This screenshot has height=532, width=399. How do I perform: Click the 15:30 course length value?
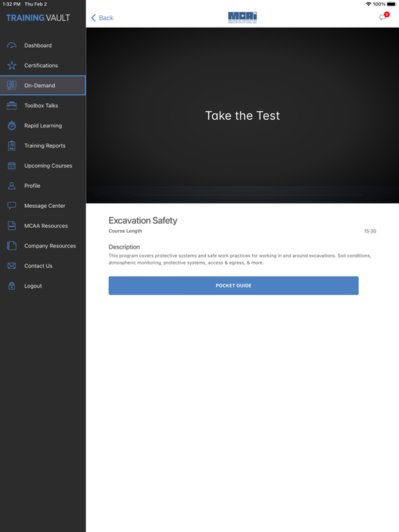tap(370, 231)
